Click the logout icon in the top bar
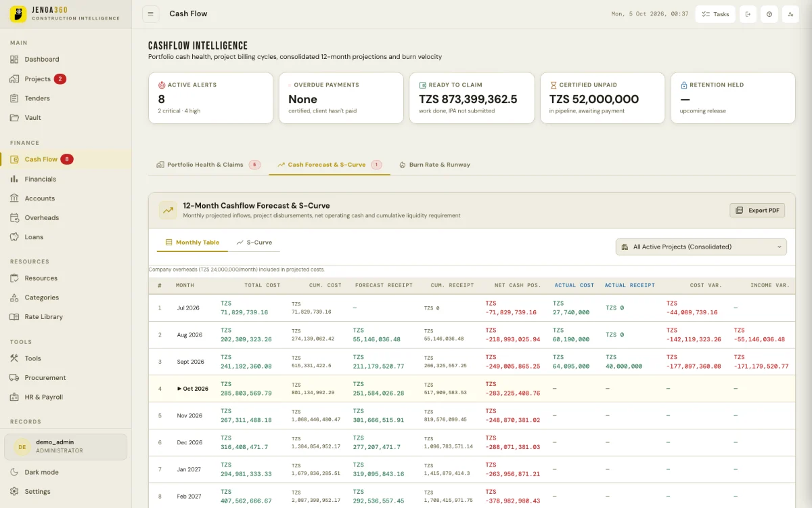Viewport: 812px width, 508px height. [748, 14]
